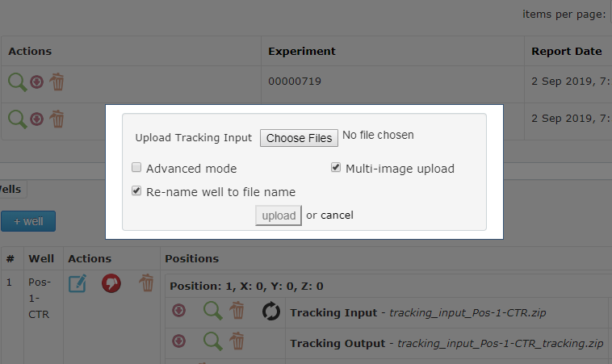Click magnifier icon in second experiment row
The image size is (612, 364).
[18, 119]
